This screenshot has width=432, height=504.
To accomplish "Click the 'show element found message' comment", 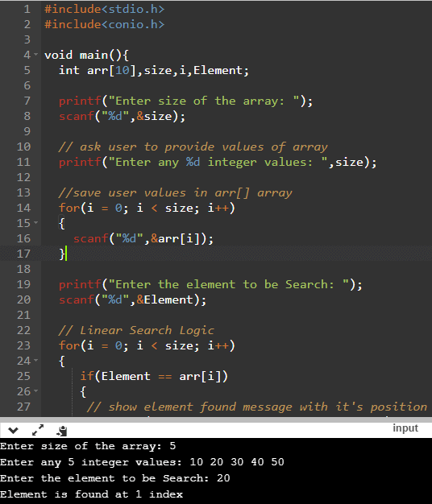I will click(x=257, y=407).
